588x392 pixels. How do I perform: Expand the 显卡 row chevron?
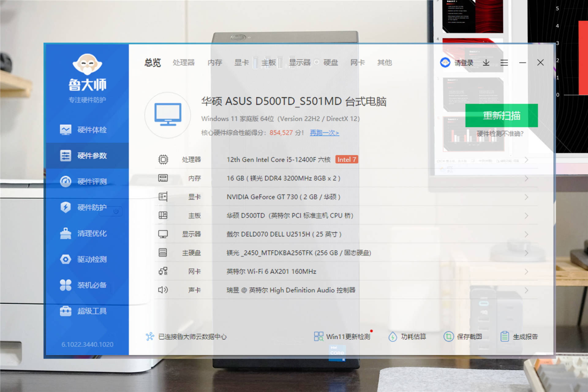[526, 197]
